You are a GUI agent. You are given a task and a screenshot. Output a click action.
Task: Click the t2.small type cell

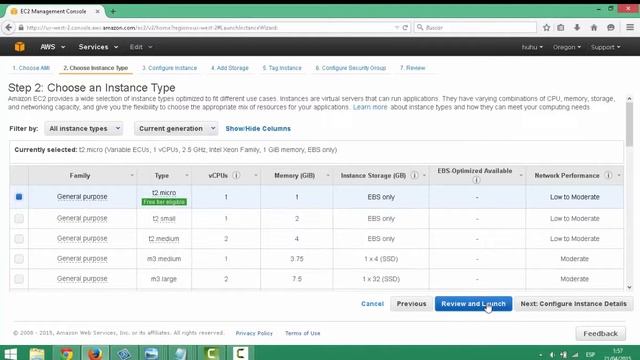click(x=164, y=219)
